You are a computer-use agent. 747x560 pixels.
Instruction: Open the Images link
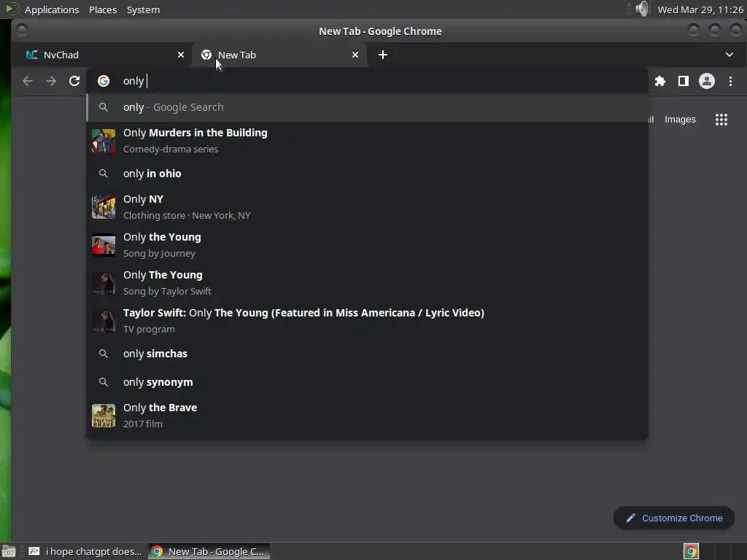(x=680, y=120)
